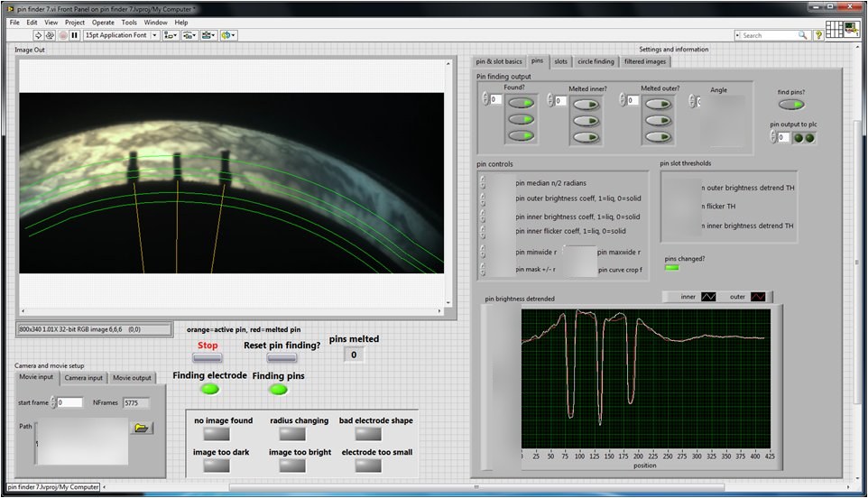Open the Help menu
868x498 pixels.
click(x=181, y=23)
